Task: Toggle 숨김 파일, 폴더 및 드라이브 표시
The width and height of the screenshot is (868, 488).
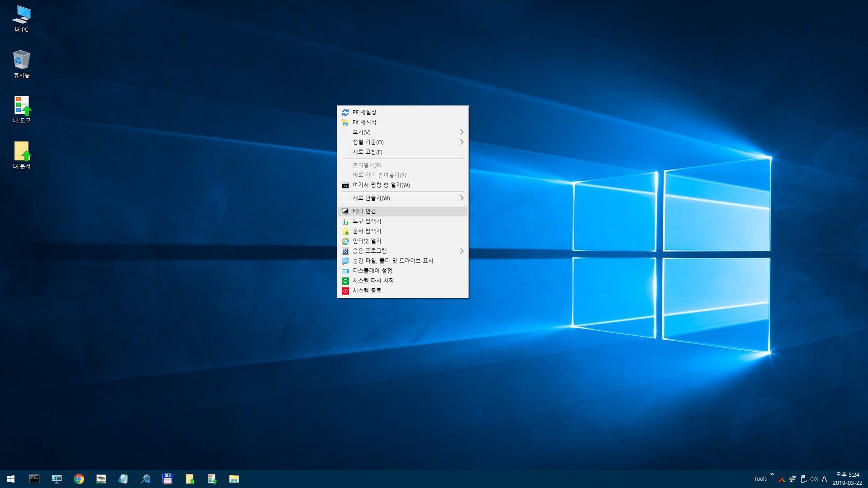Action: pos(403,261)
